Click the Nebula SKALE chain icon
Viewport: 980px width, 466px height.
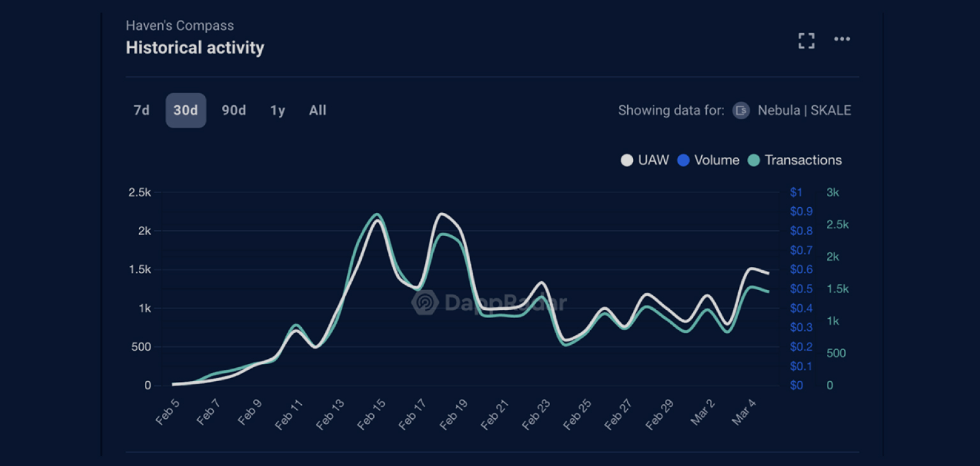(x=741, y=110)
